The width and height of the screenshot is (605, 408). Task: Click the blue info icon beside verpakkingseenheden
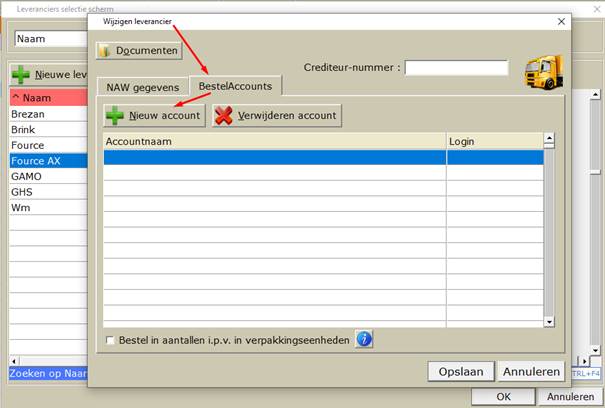(x=364, y=339)
